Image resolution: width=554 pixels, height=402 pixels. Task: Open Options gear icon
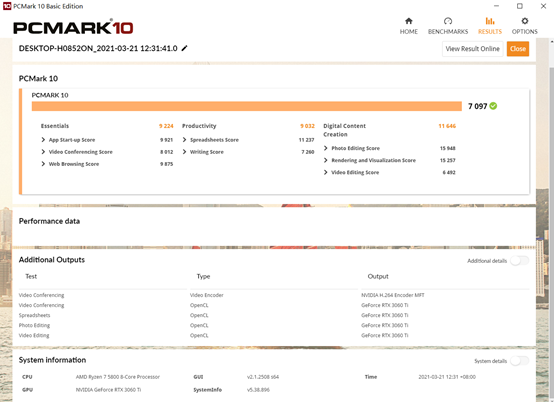pyautogui.click(x=525, y=21)
